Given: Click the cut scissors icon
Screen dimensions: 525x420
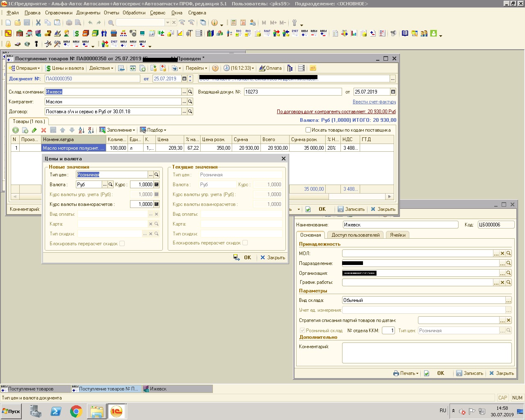Looking at the screenshot, I should click(38, 23).
